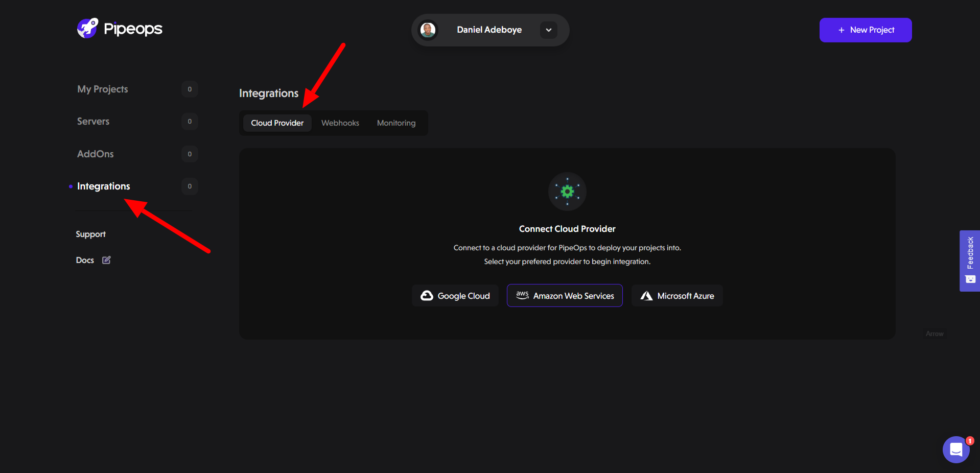Click the Feedback smiley icon
This screenshot has width=980, height=473.
pyautogui.click(x=970, y=279)
